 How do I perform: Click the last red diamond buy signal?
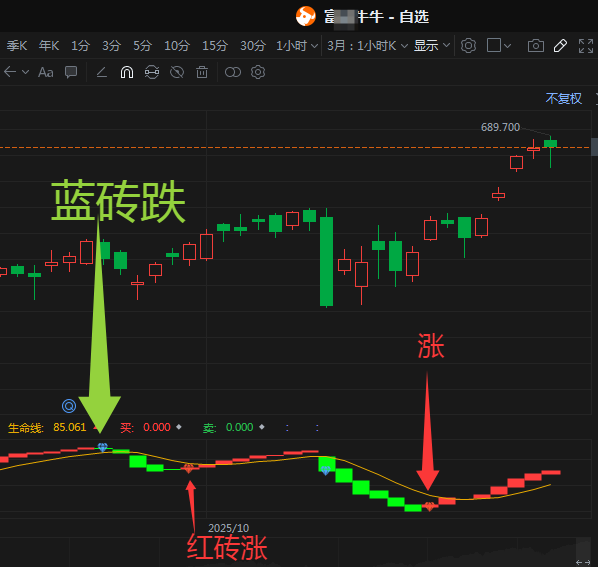[429, 506]
